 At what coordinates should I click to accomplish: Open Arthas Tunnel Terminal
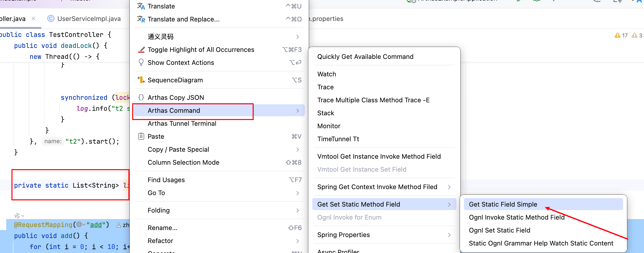point(182,124)
